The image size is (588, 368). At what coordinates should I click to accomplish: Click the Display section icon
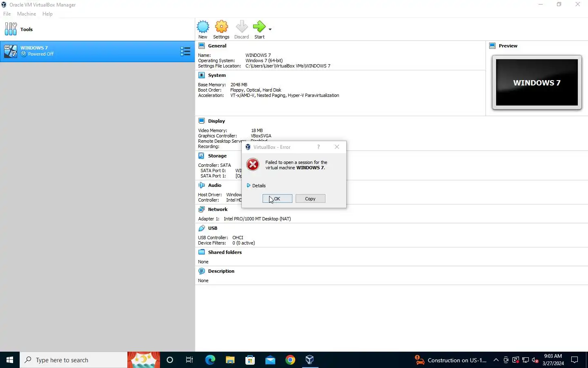click(x=202, y=121)
